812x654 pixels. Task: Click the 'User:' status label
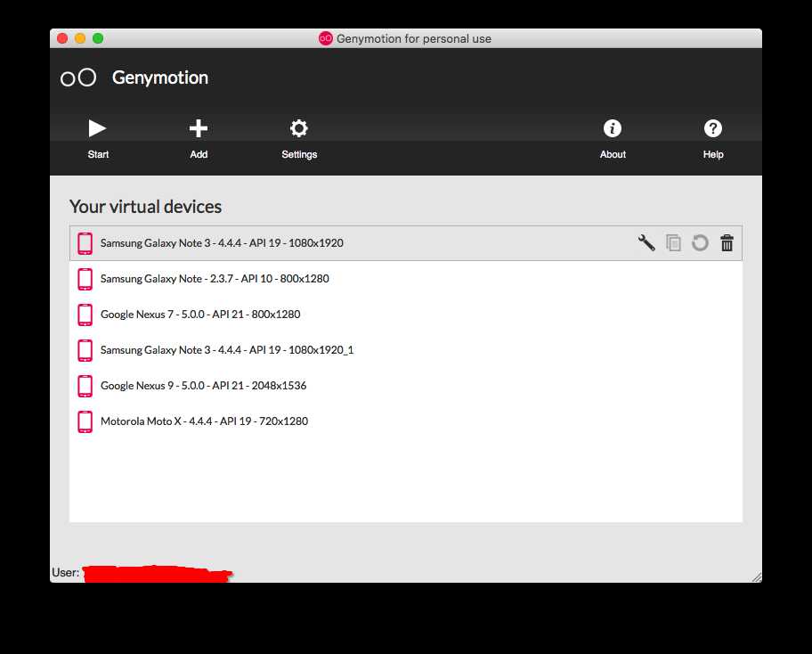(65, 573)
